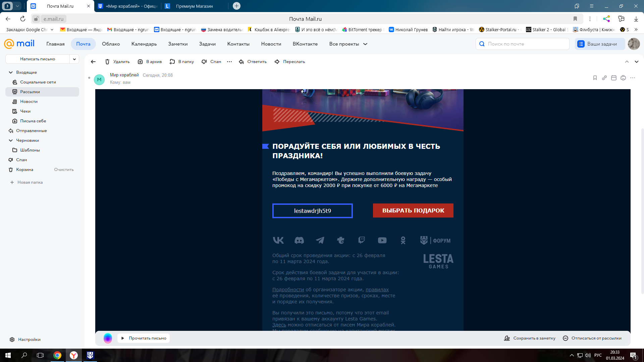Image resolution: width=644 pixels, height=362 pixels.
Task: Expand the Написать письмо dropdown arrow
Action: pyautogui.click(x=74, y=59)
